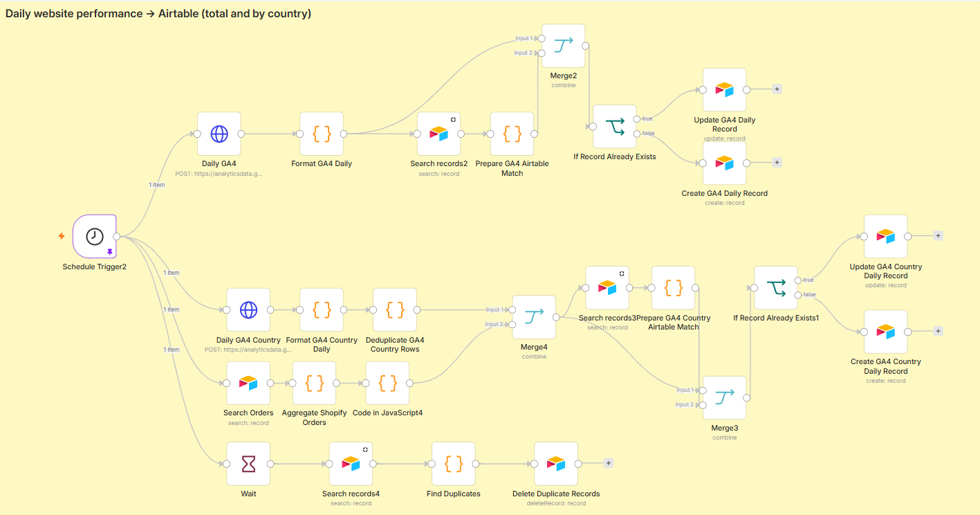Screen dimensions: 980x515
Task: Open the Search records2 Airtable node
Action: (439, 134)
